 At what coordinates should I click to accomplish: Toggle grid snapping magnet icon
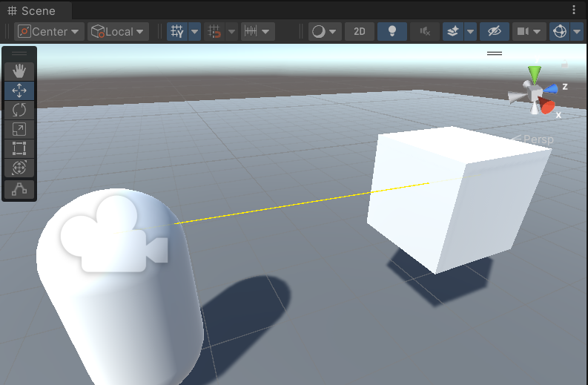pyautogui.click(x=214, y=31)
